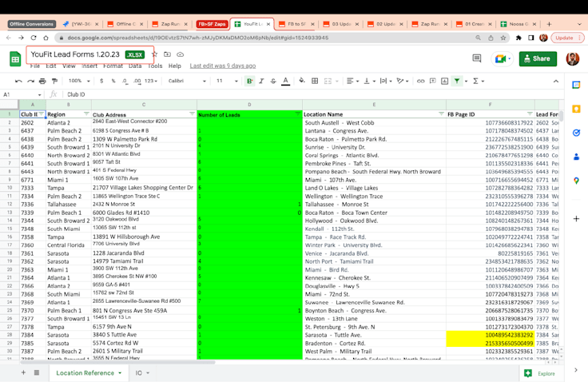Open the Tools menu
Image resolution: width=588 pixels, height=382 pixels.
155,66
